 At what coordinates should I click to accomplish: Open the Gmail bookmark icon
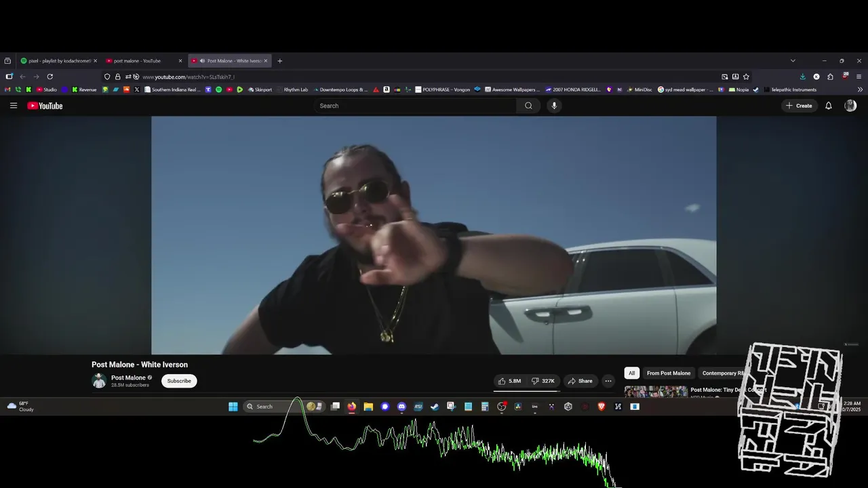click(x=7, y=89)
